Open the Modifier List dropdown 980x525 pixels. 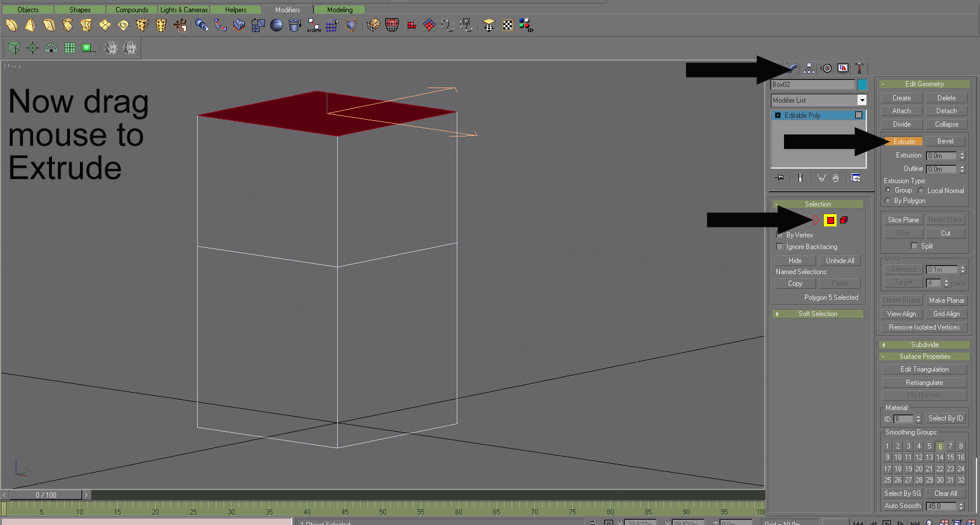(x=862, y=100)
